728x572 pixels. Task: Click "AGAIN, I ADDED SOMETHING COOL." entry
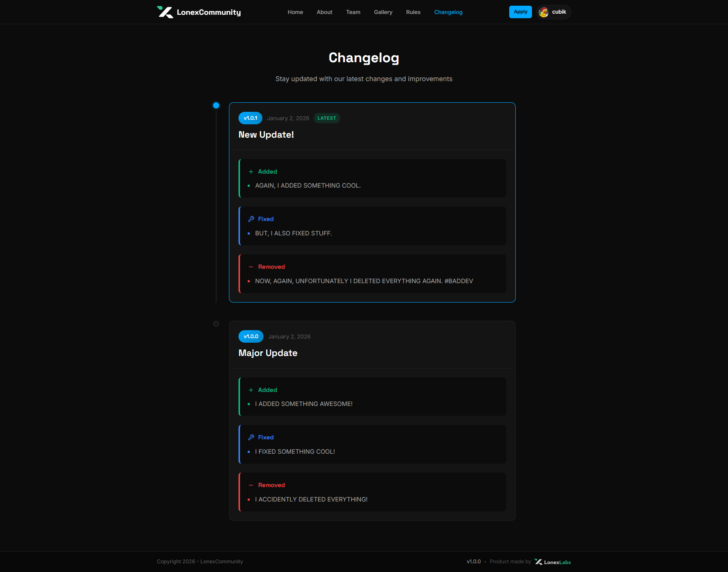308,186
